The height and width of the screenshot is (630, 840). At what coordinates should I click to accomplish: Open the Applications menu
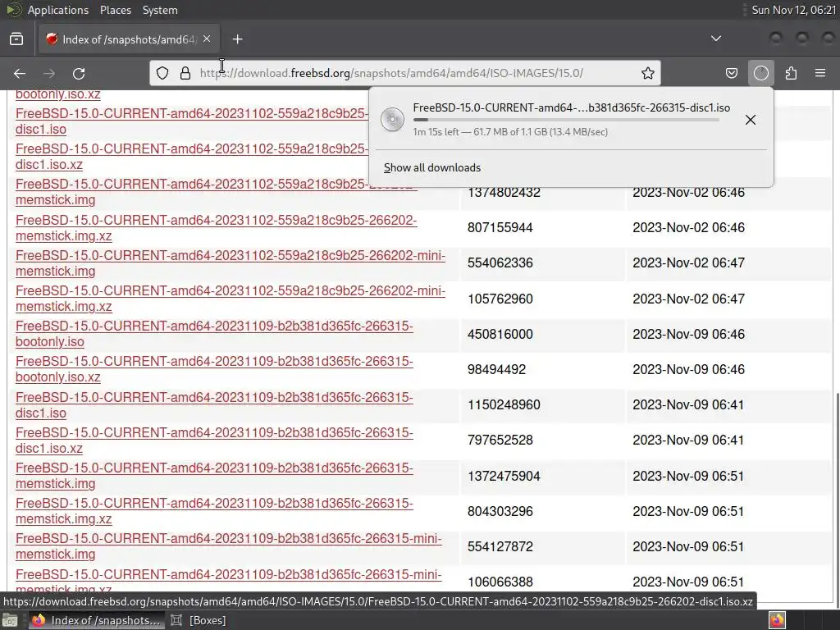[x=58, y=10]
